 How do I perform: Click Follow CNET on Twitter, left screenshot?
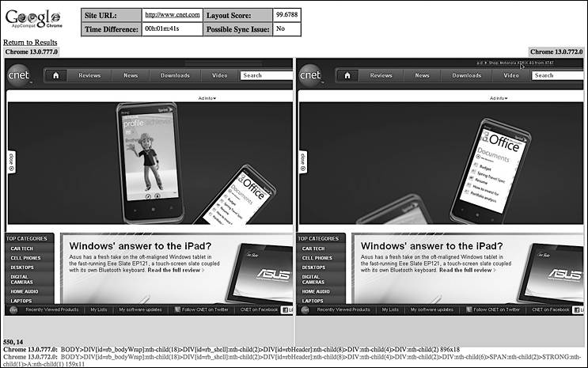pos(202,309)
